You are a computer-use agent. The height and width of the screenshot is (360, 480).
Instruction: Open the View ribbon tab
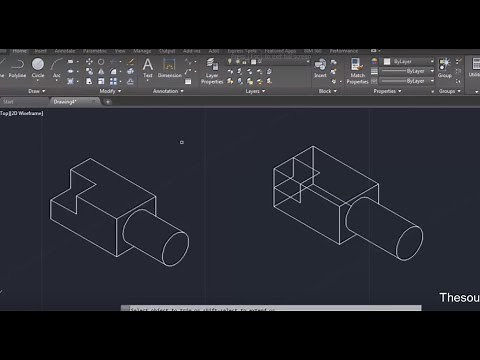(120, 51)
